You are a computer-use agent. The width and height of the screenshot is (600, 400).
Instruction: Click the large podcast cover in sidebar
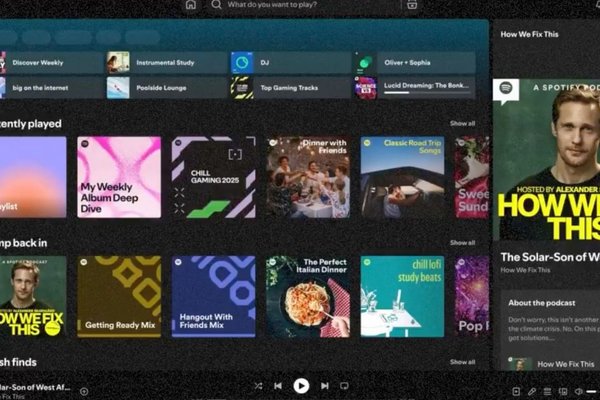(546, 160)
